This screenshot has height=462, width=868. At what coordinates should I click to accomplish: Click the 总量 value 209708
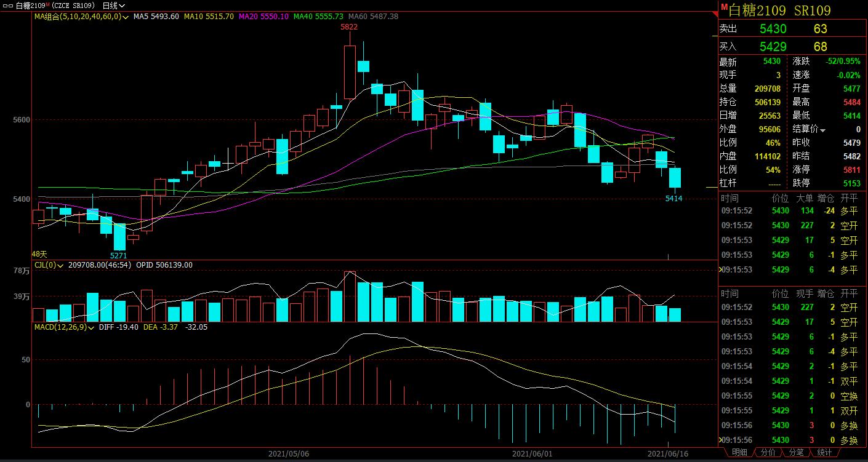(767, 89)
